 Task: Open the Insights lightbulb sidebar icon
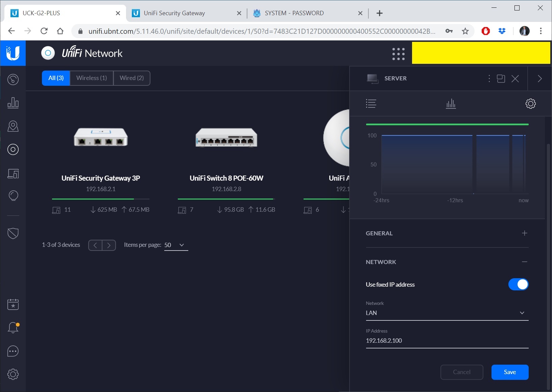coord(13,196)
